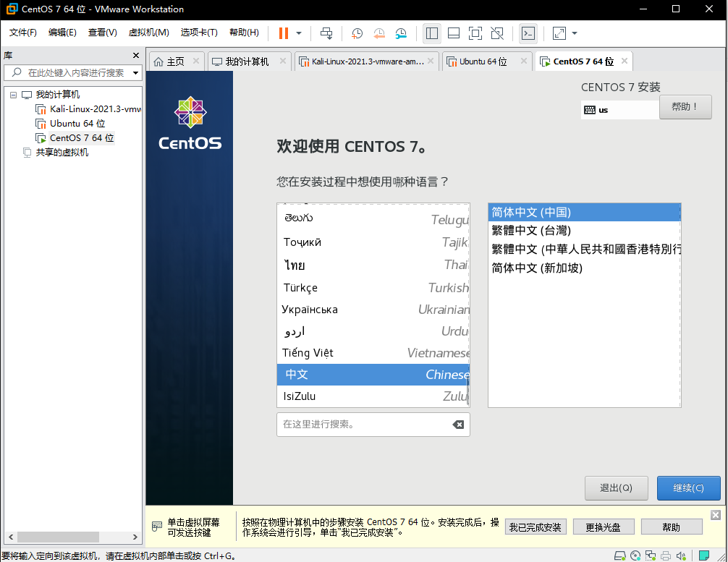Click the network adapter status icon

click(649, 555)
